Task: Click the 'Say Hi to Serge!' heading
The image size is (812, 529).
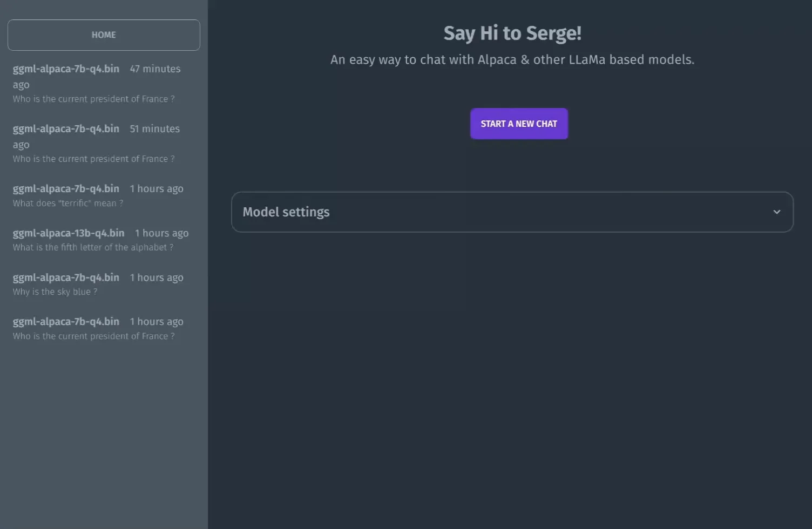Action: tap(512, 32)
